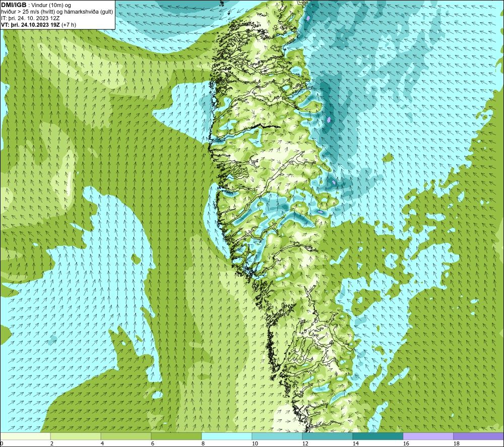Click the 8–10 m/s light cyan legend swatch
The height and width of the screenshot is (447, 504).
click(x=227, y=436)
